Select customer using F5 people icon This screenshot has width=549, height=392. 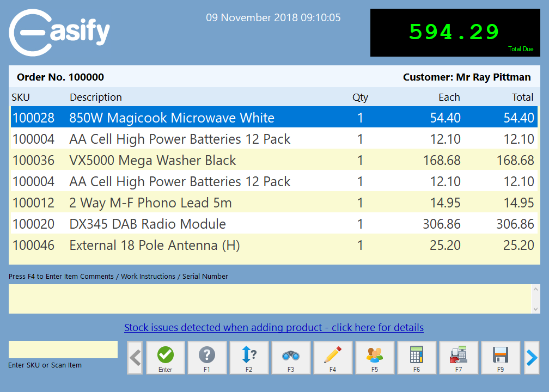tap(375, 357)
